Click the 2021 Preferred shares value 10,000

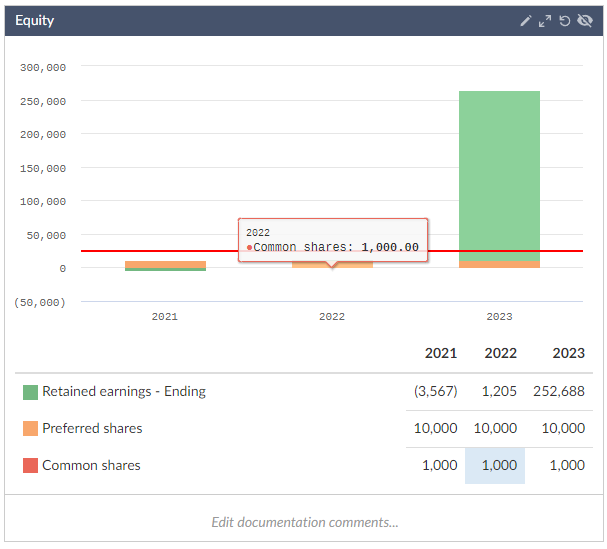435,429
